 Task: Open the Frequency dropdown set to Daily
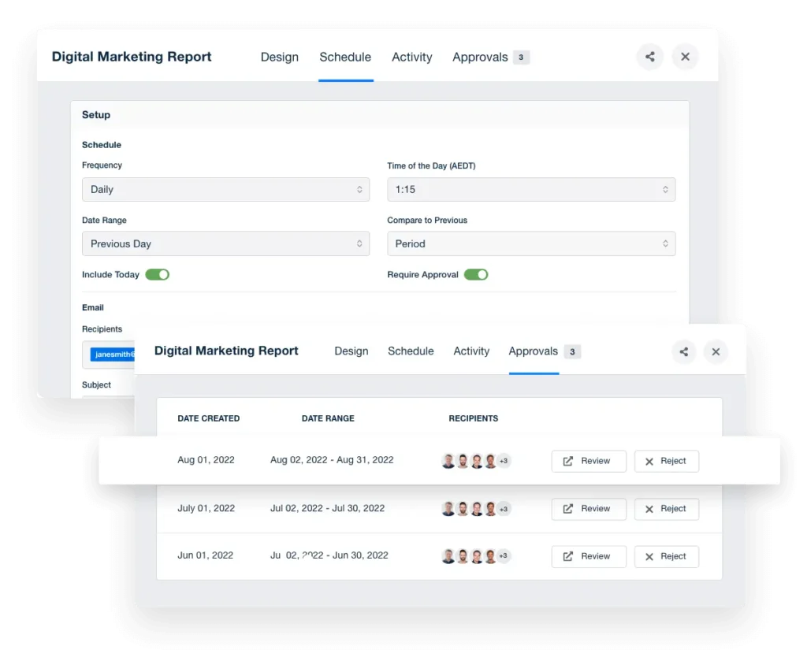pyautogui.click(x=225, y=190)
